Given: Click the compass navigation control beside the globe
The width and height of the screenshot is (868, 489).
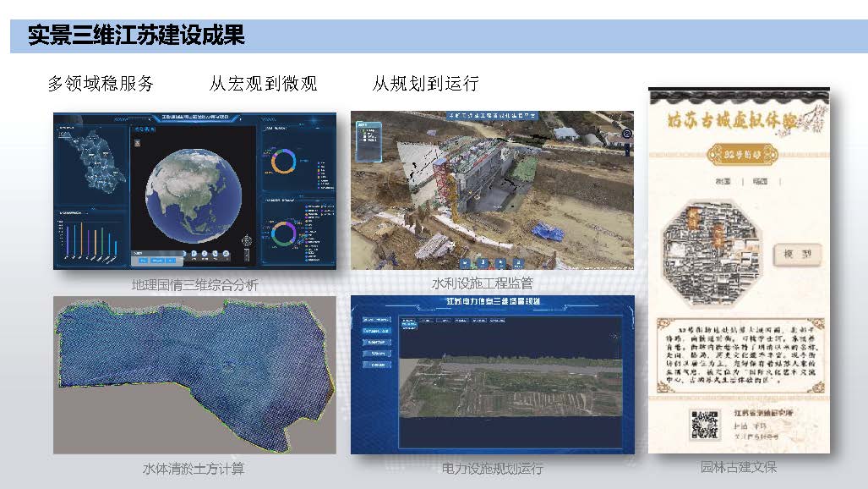Looking at the screenshot, I should point(246,239).
